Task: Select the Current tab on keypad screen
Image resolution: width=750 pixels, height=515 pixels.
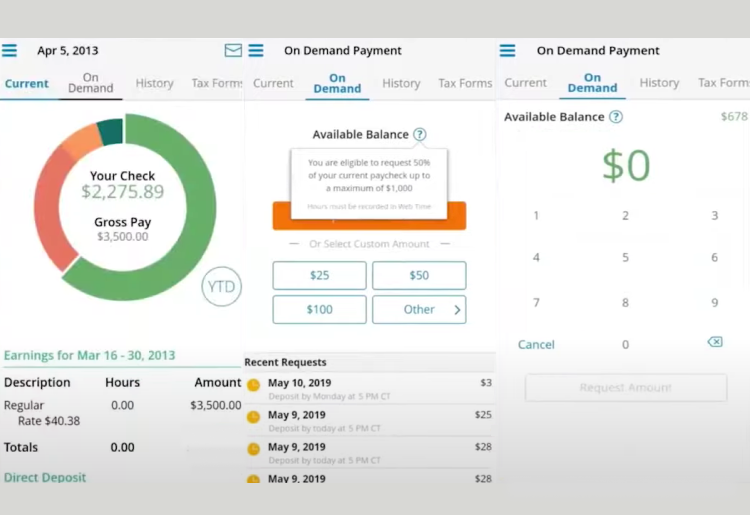Action: point(525,83)
